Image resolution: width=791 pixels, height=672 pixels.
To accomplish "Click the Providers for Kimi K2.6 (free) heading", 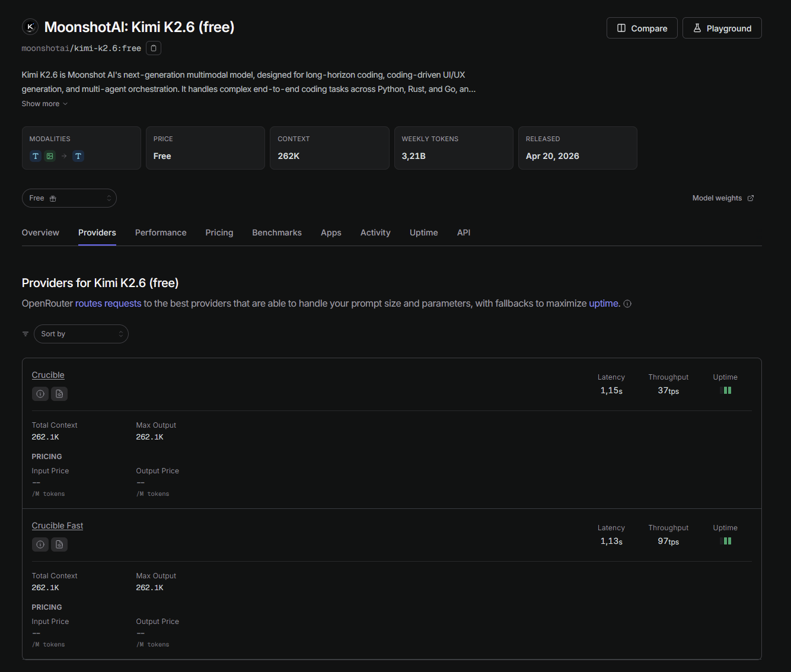I will pos(100,283).
